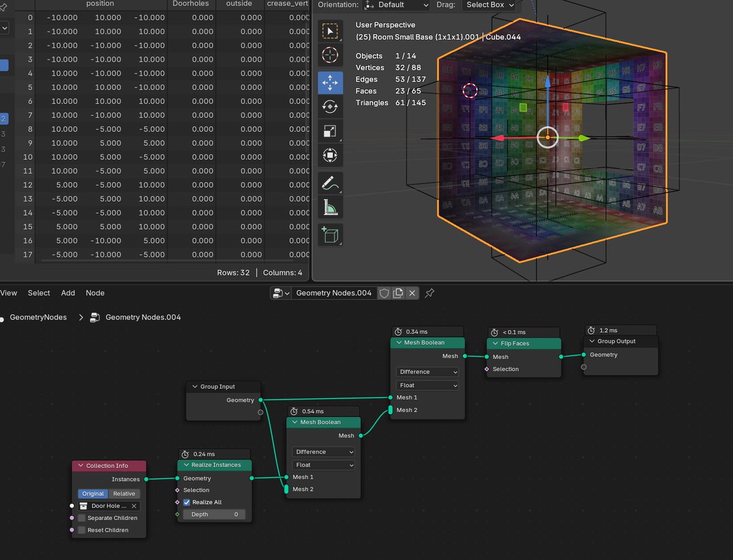This screenshot has height=560, width=733.
Task: Open the Add menu in node editor
Action: coord(68,293)
